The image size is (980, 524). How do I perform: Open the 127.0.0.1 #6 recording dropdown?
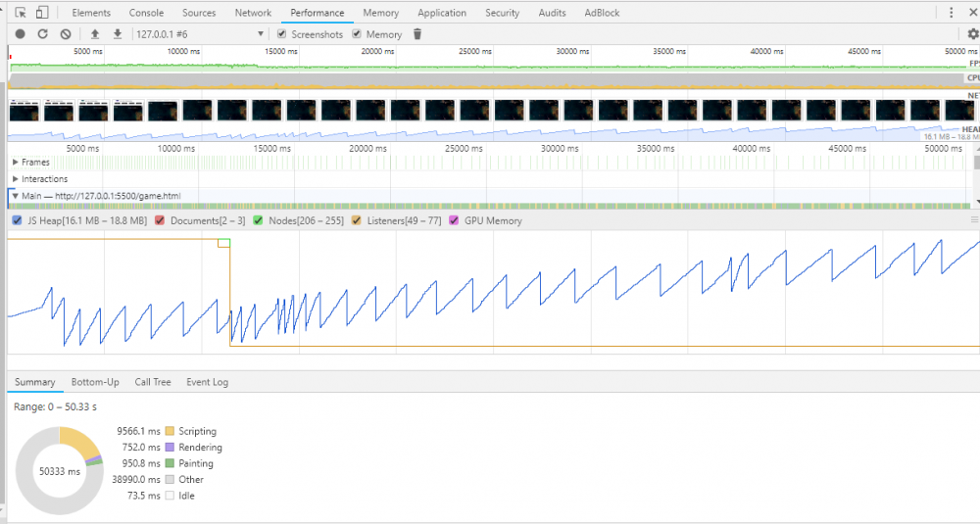200,34
